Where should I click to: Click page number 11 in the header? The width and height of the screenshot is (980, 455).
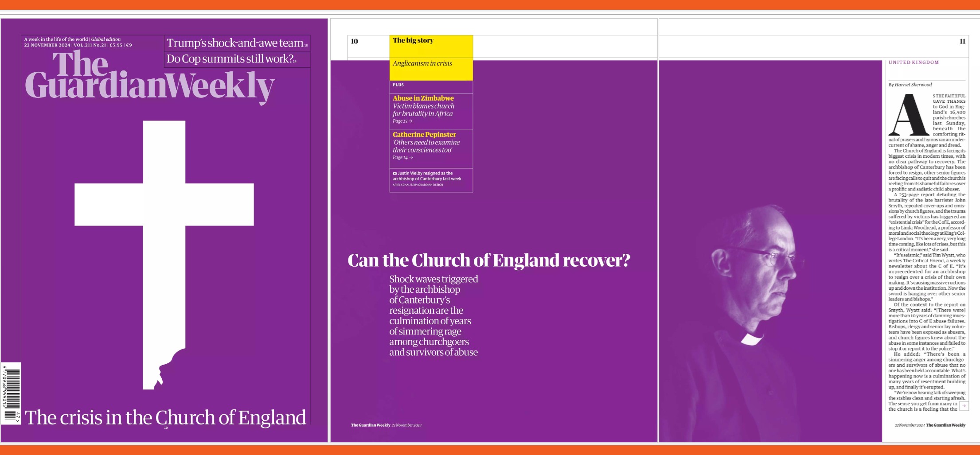point(962,41)
